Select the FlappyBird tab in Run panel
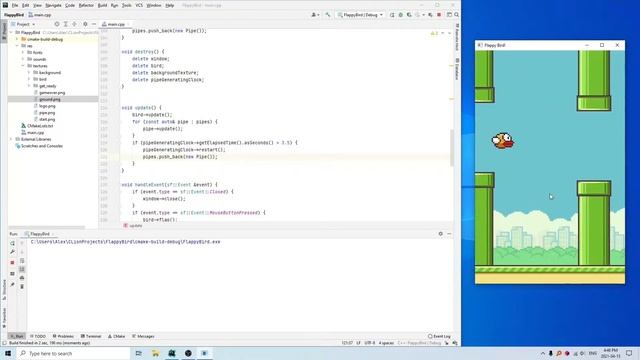This screenshot has height=360, width=640. point(39,234)
